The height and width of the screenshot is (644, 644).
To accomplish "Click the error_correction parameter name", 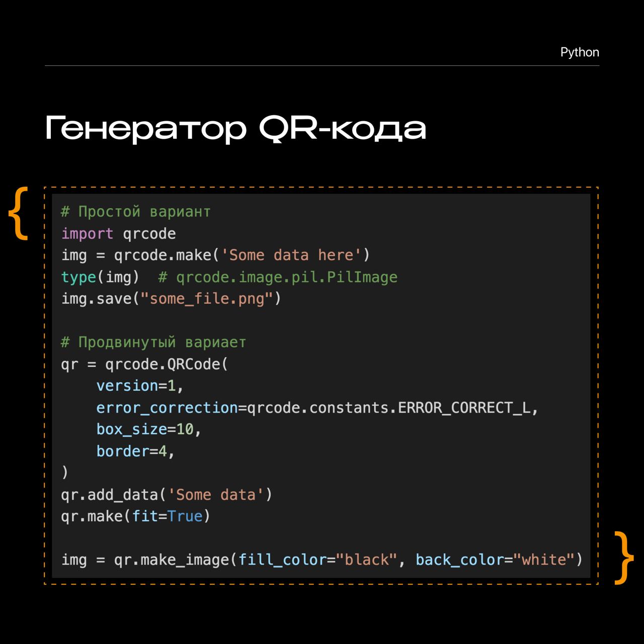I will (167, 408).
